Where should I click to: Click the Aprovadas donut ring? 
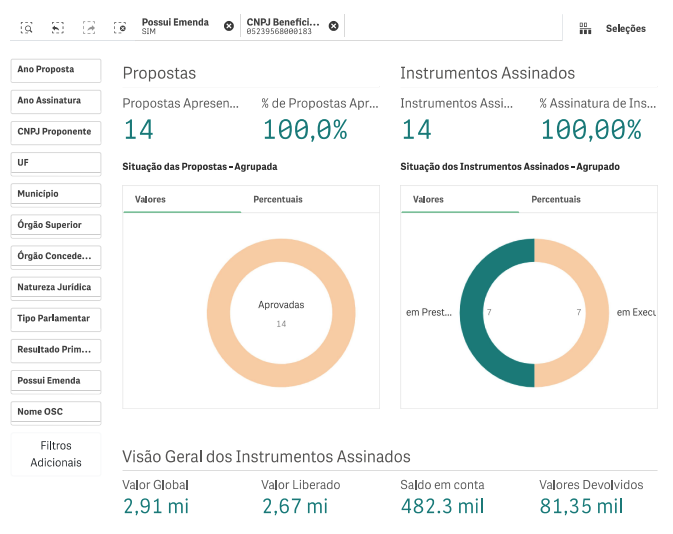click(x=218, y=313)
